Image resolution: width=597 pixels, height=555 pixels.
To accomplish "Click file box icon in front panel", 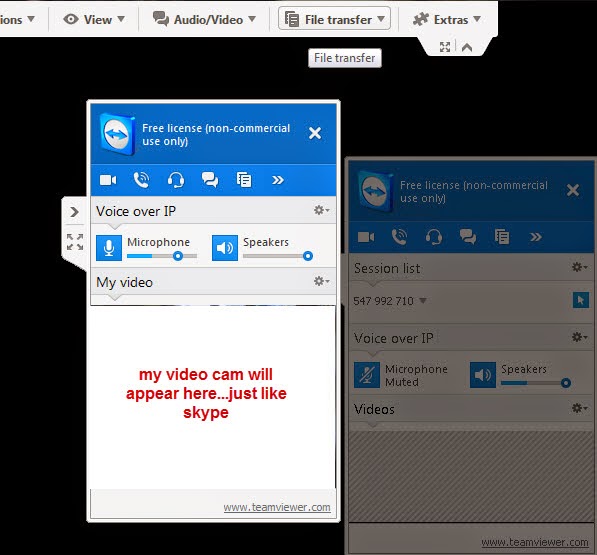I will tap(244, 180).
